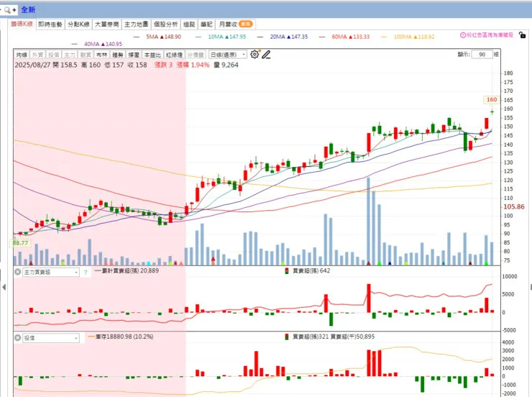Image resolution: width=532 pixels, height=397 pixels.
Task: Click the 顯示 bar count input field
Action: (x=482, y=54)
